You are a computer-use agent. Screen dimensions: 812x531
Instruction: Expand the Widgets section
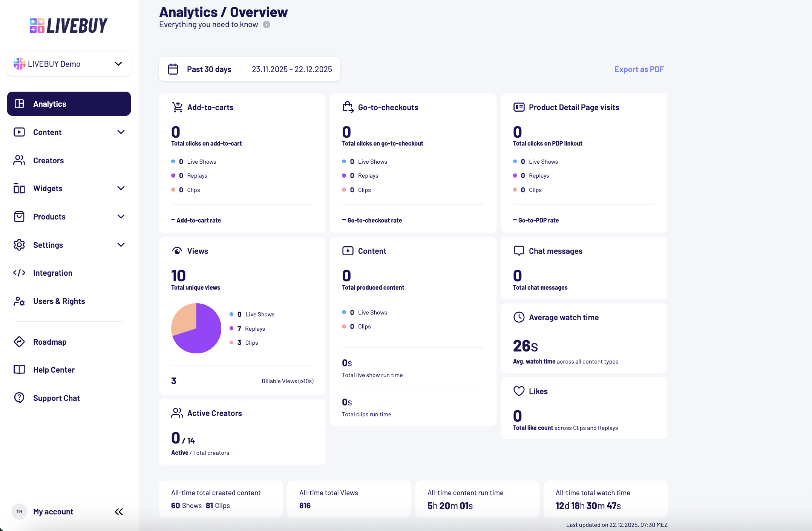[x=121, y=188]
